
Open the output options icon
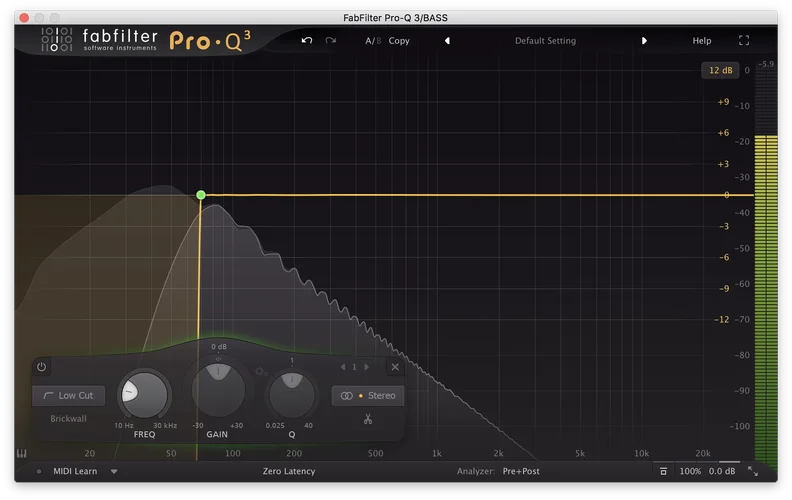[663, 471]
